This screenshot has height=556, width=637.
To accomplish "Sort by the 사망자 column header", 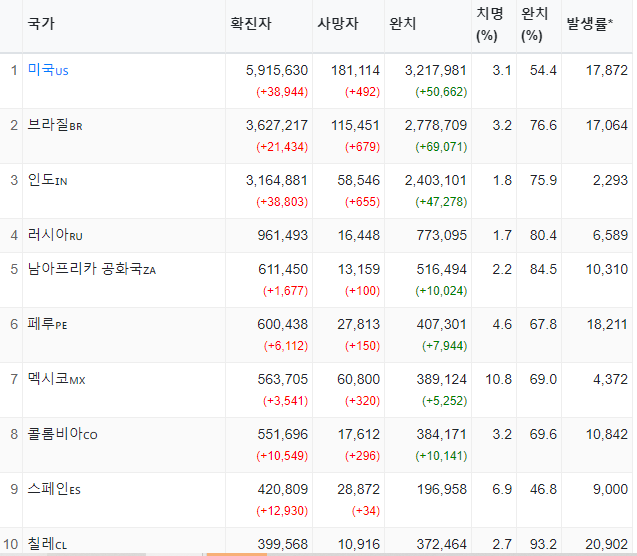I will (336, 23).
